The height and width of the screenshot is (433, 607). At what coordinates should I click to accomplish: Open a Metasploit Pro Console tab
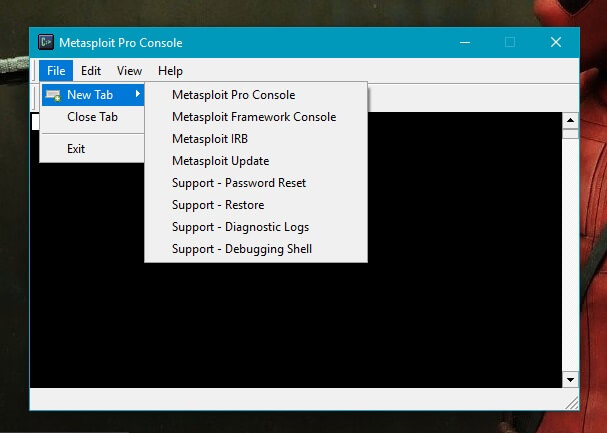[x=256, y=95]
